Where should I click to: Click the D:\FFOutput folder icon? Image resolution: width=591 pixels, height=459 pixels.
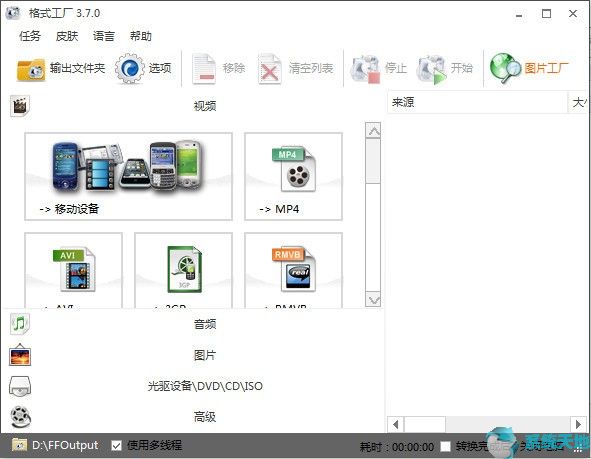click(x=19, y=445)
